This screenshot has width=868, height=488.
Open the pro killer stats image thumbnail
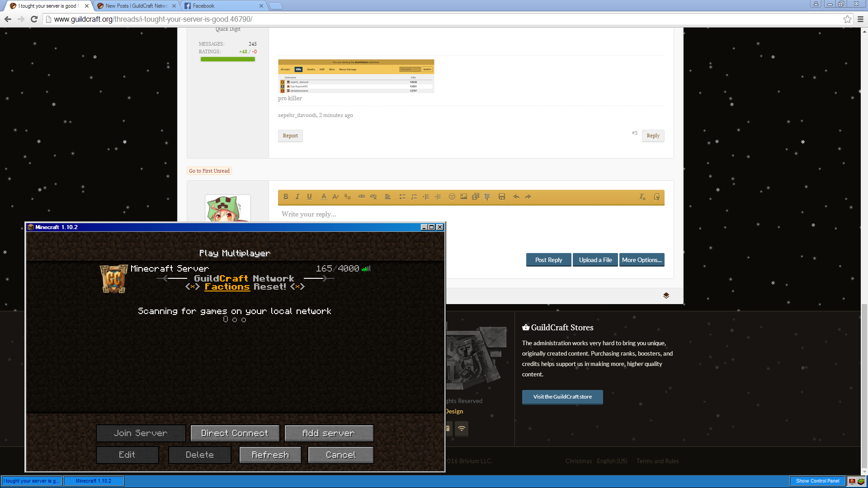pos(356,76)
